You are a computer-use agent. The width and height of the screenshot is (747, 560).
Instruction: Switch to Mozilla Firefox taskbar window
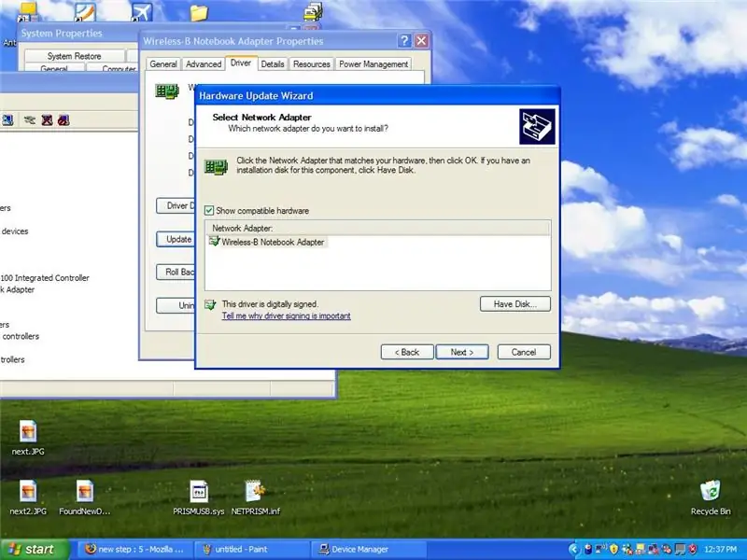point(134,549)
